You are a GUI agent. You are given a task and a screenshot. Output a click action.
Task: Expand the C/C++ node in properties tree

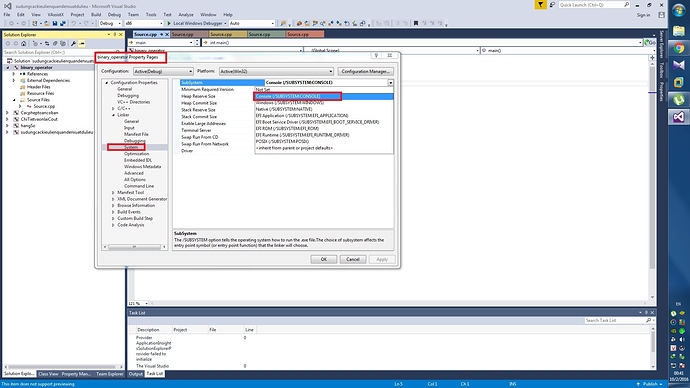pos(113,108)
